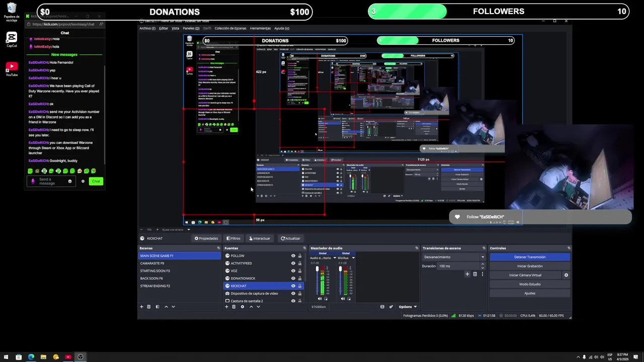The height and width of the screenshot is (362, 644).
Task: Open desktop audio channel menu arrow
Action: click(335, 258)
